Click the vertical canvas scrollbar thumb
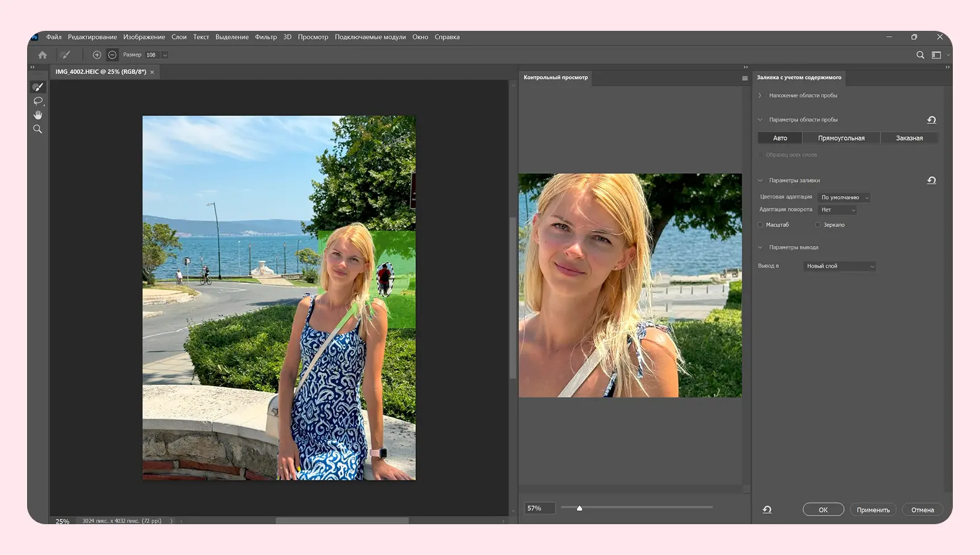 512,297
